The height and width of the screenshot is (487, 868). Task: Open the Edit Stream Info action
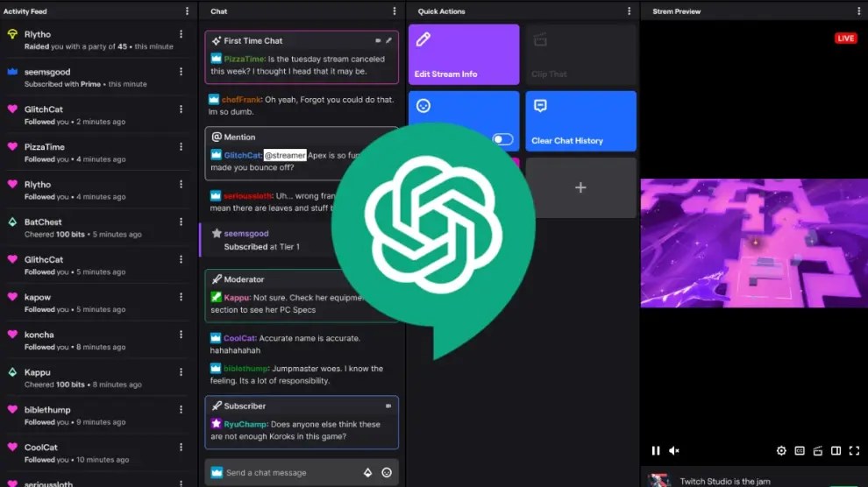[x=464, y=54]
